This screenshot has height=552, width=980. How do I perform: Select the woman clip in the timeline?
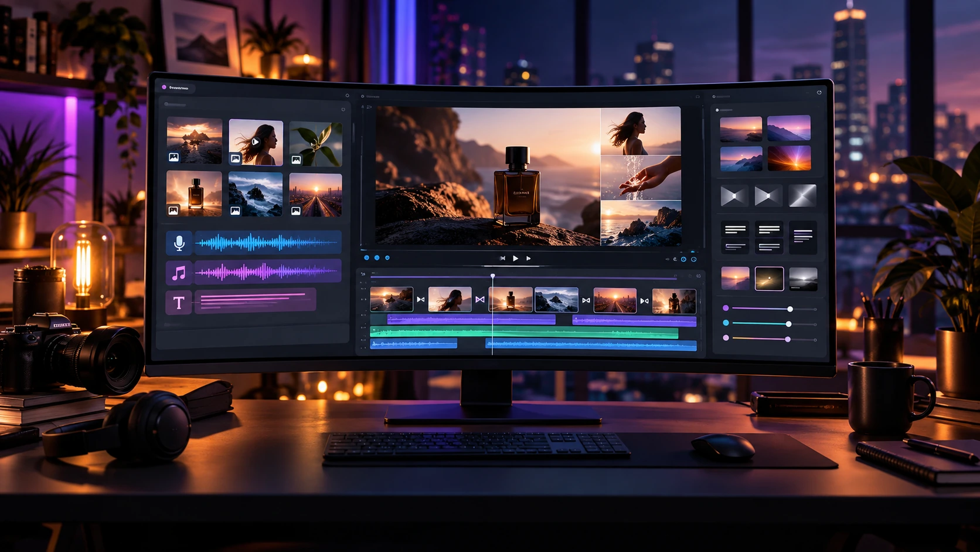point(450,299)
